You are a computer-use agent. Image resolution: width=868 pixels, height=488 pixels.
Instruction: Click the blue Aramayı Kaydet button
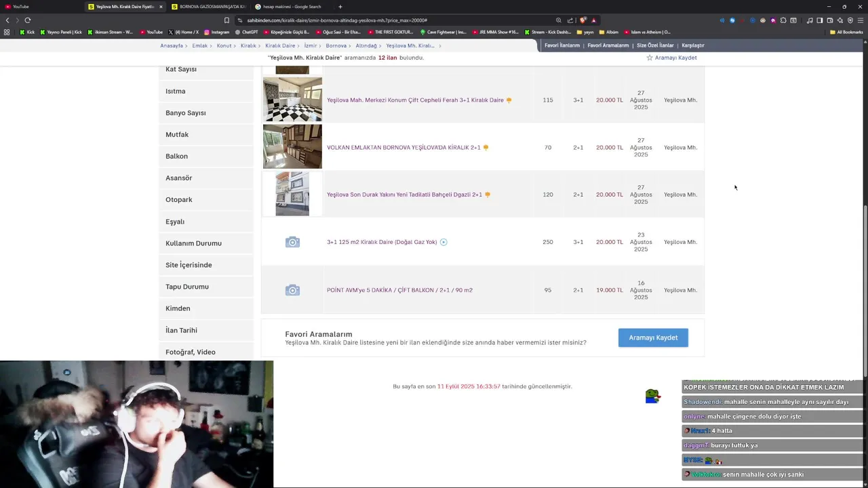point(653,338)
